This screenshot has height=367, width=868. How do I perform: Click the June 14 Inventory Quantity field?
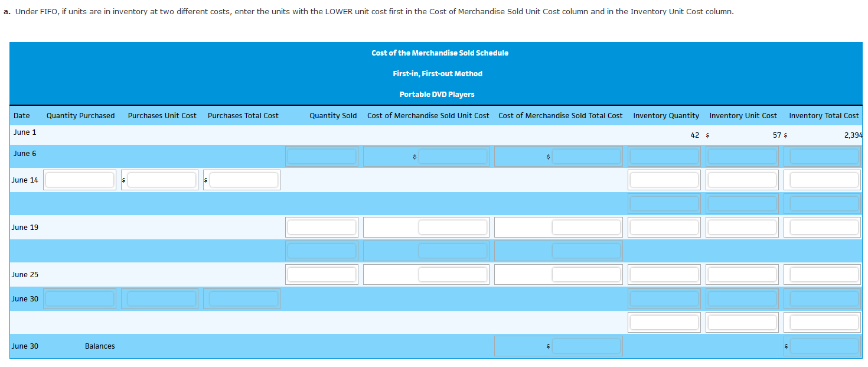pos(664,179)
